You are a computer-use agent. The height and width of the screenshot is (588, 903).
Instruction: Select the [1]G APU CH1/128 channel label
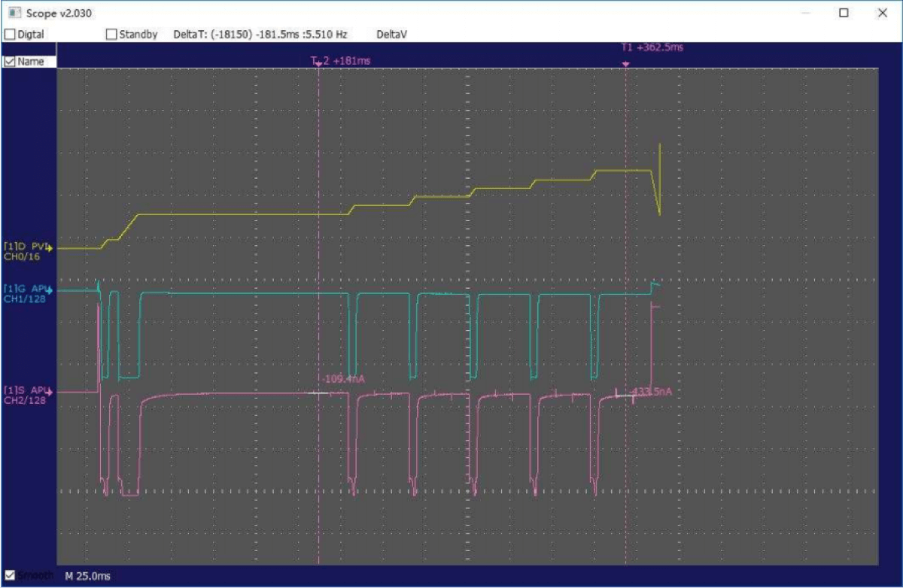point(24,293)
